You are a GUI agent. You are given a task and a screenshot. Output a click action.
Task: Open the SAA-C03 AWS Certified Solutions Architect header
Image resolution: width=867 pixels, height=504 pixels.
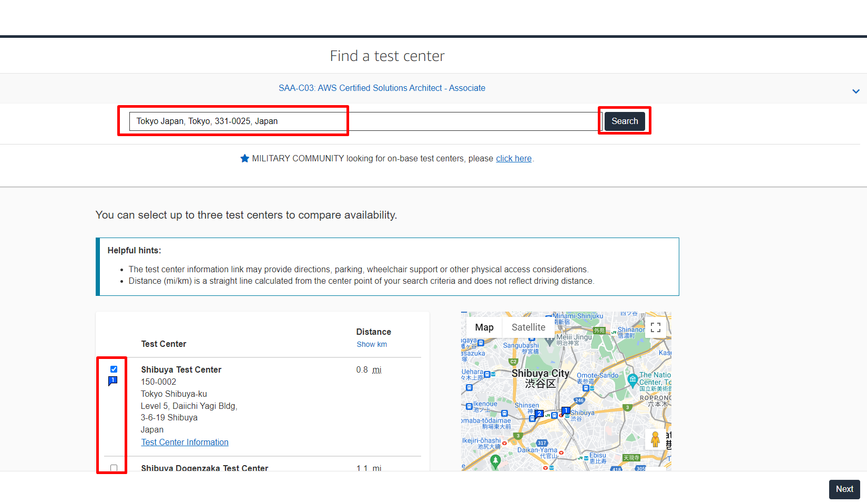382,88
